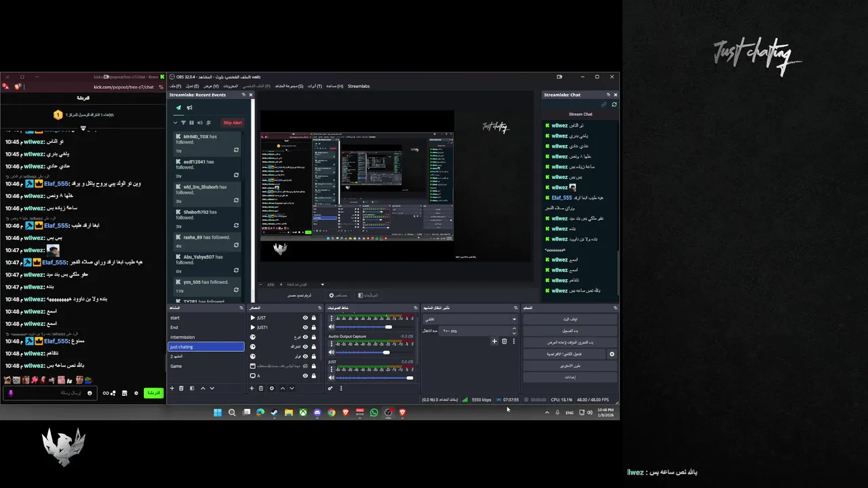Image resolution: width=868 pixels, height=488 pixels.
Task: Open advanced audio properties gear icon
Action: 330,388
